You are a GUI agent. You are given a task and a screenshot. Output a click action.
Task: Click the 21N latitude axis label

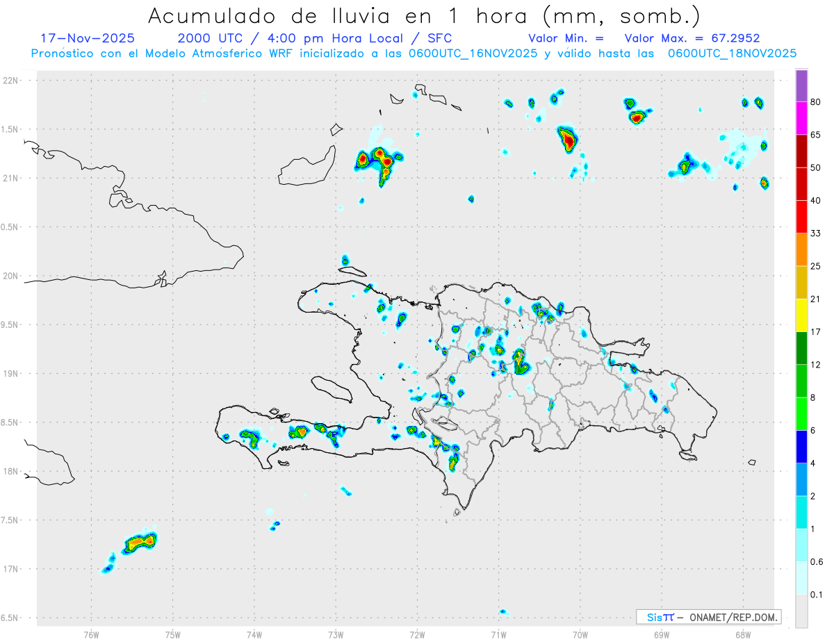12,178
